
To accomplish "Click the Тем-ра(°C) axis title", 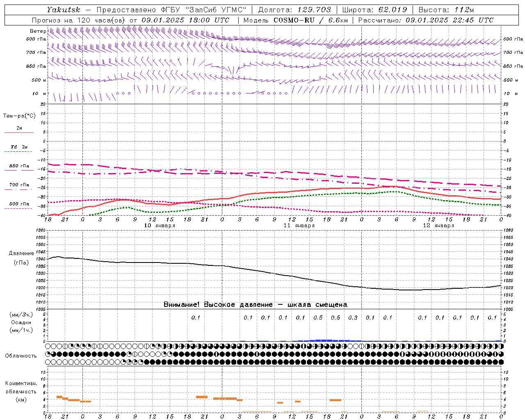I will (x=19, y=116).
